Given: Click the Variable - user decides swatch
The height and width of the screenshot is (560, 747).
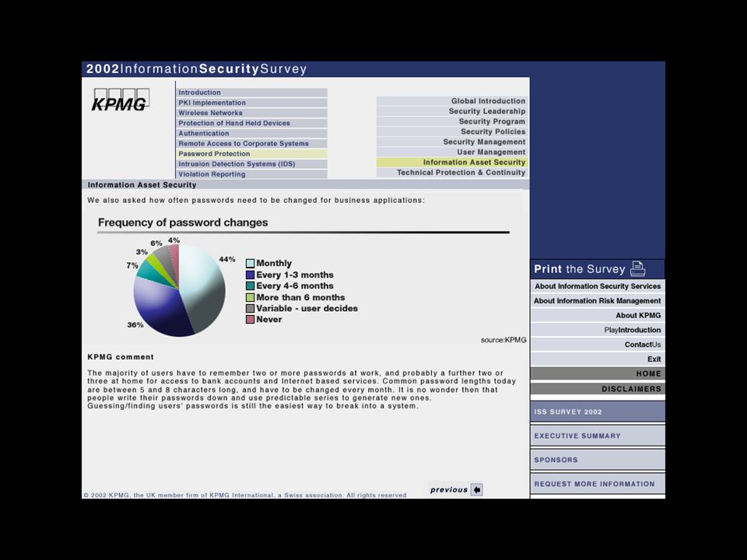Looking at the screenshot, I should pos(250,308).
